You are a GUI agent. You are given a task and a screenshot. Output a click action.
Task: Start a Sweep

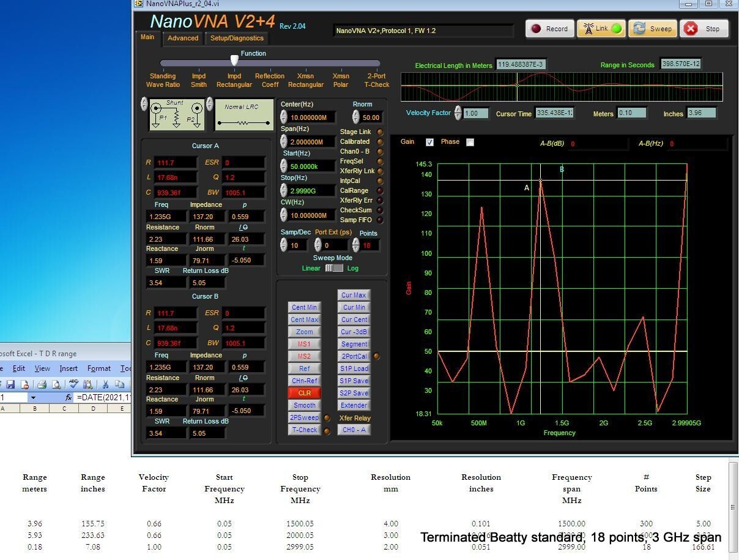pyautogui.click(x=653, y=29)
